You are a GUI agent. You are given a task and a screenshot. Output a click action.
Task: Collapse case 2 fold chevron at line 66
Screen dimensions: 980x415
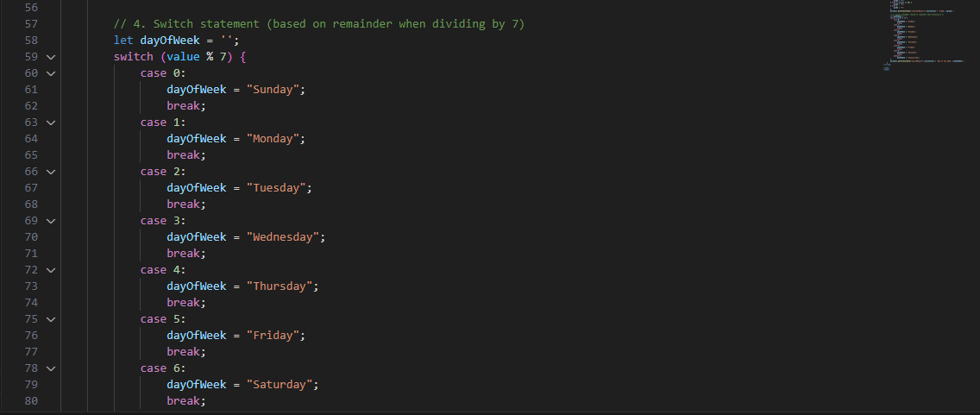coord(51,171)
